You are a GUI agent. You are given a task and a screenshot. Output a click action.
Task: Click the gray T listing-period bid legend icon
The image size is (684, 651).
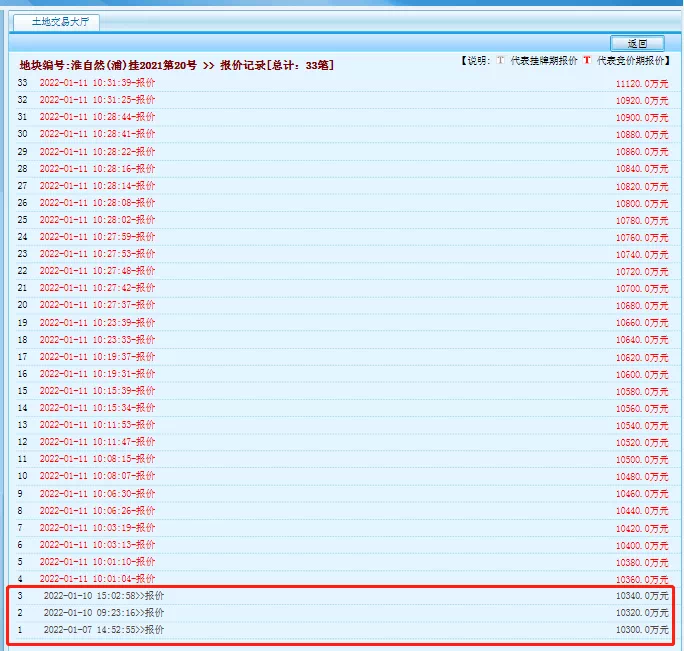click(501, 62)
